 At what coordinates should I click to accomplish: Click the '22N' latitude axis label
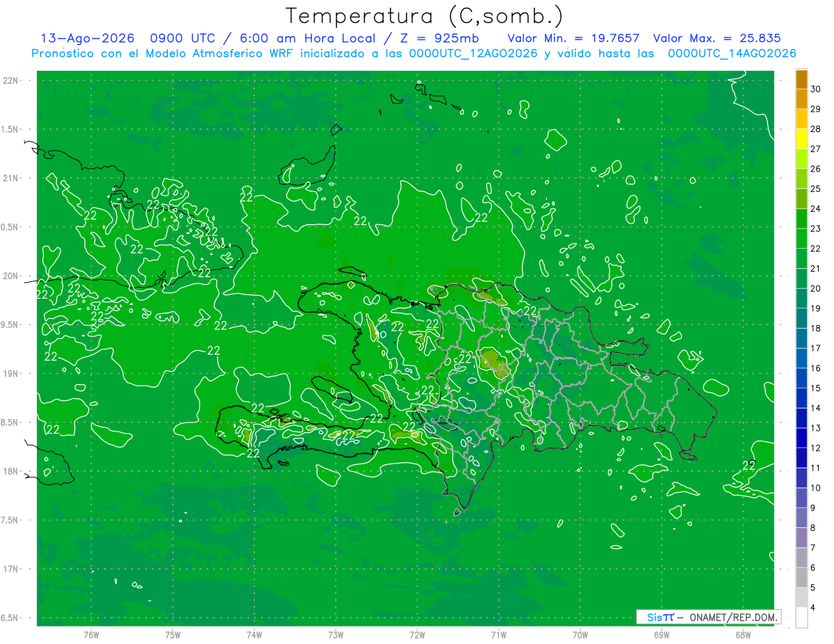[12, 81]
